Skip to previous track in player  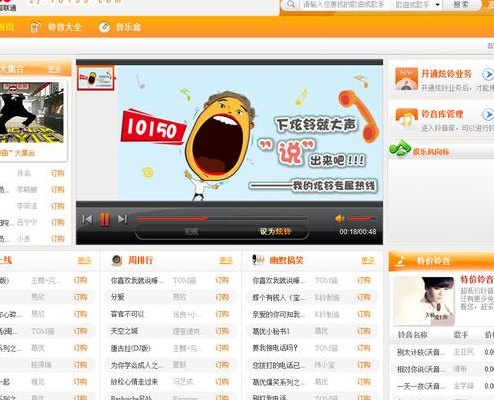click(x=87, y=219)
